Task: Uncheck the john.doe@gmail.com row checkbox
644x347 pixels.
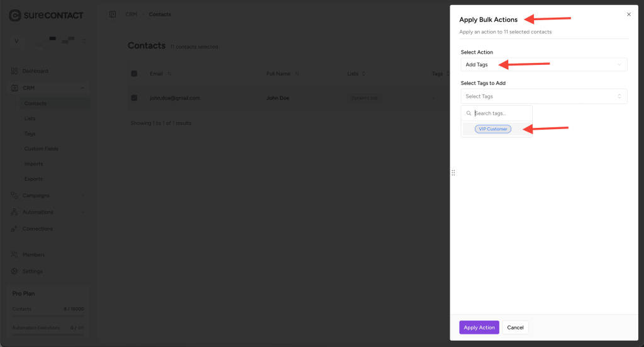Action: point(134,98)
